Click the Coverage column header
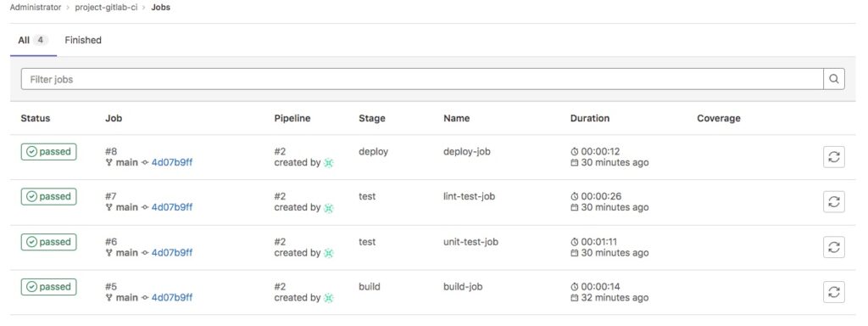This screenshot has width=868, height=326. click(719, 118)
